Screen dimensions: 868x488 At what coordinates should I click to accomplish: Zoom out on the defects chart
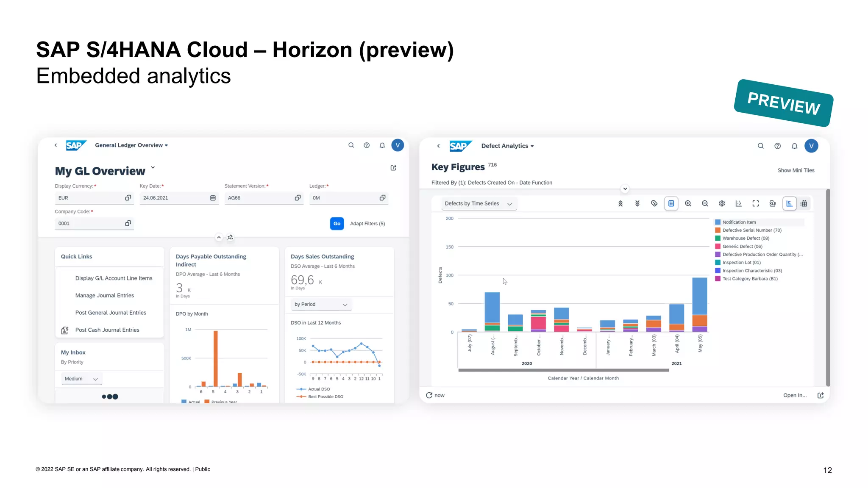pos(705,204)
